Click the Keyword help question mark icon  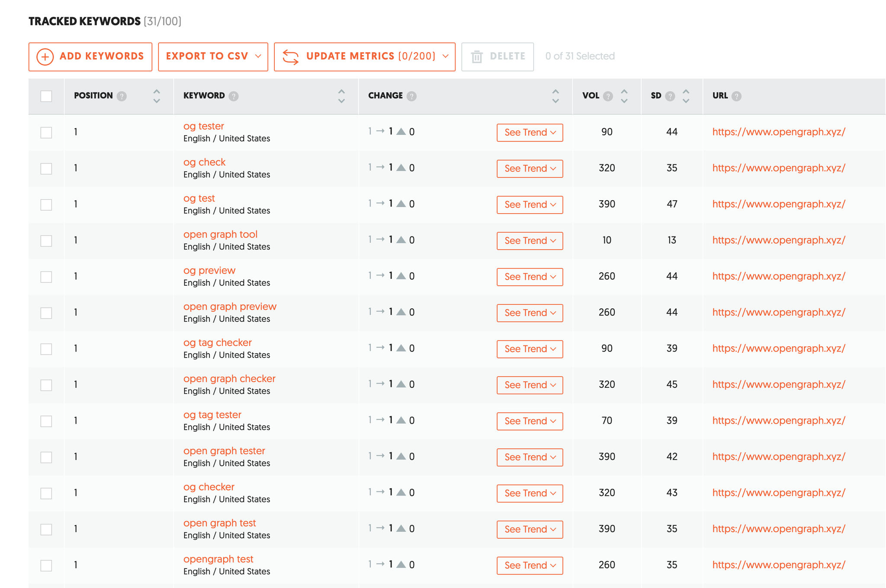tap(234, 96)
